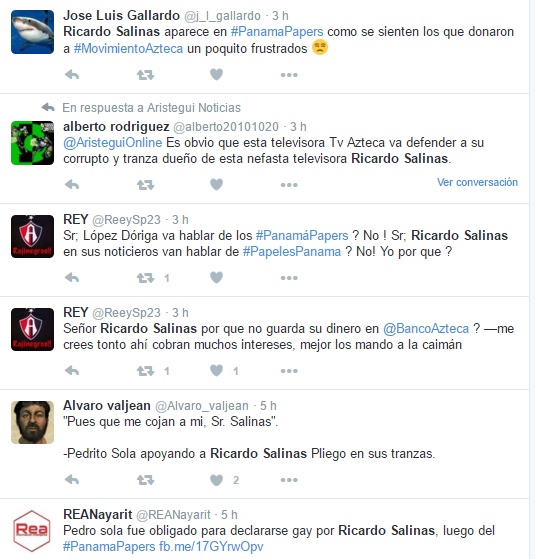Reply to REY's tweet mentioning @BancoAzteca

click(72, 371)
